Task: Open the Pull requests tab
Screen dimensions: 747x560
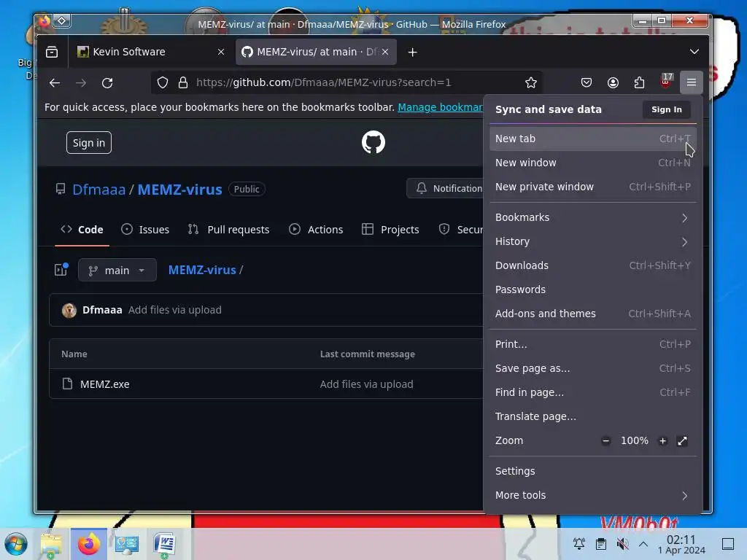Action: (x=228, y=230)
